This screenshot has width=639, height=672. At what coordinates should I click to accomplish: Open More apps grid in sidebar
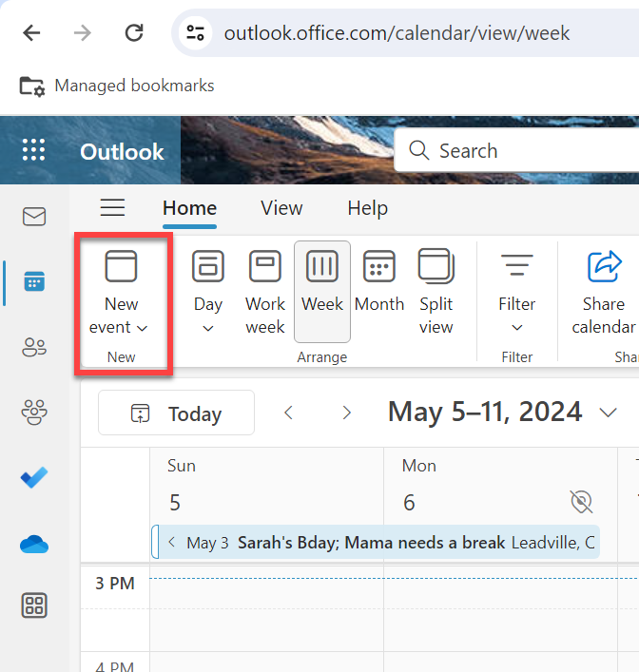click(x=34, y=605)
